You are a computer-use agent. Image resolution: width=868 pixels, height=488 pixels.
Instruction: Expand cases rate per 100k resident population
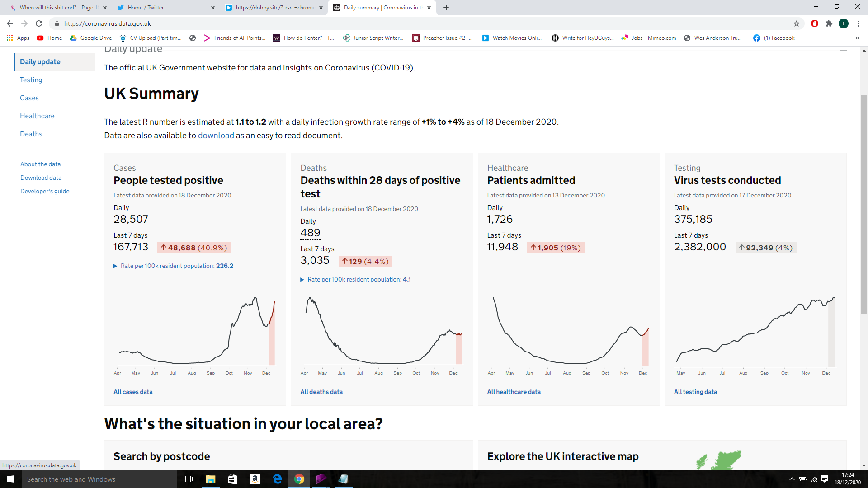click(x=173, y=266)
